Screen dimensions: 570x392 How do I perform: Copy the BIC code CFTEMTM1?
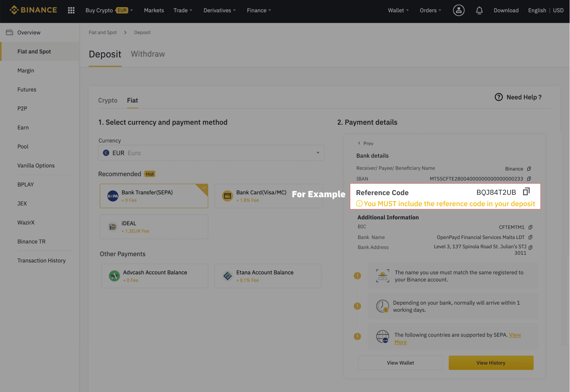click(x=530, y=227)
